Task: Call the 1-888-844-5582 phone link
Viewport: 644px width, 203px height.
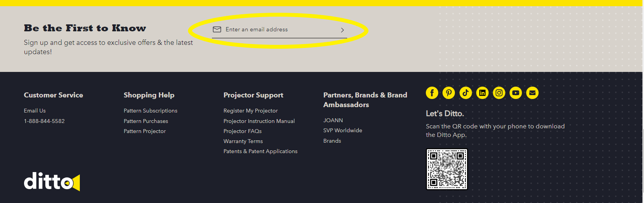Action: click(x=44, y=121)
